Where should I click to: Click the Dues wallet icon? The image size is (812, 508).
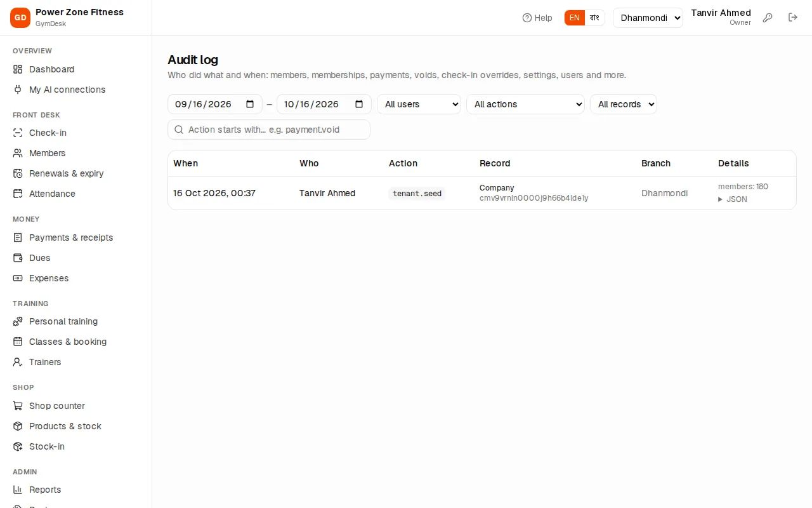tap(18, 258)
